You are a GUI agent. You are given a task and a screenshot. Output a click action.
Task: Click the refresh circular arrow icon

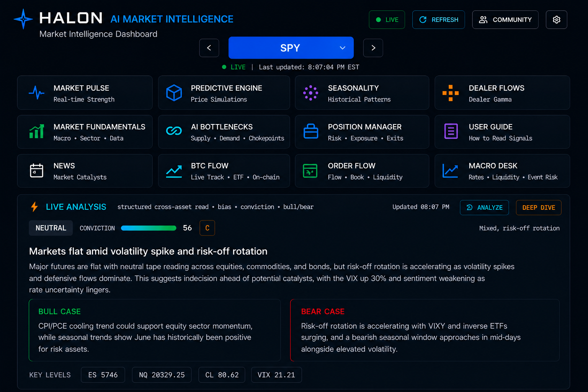[423, 20]
